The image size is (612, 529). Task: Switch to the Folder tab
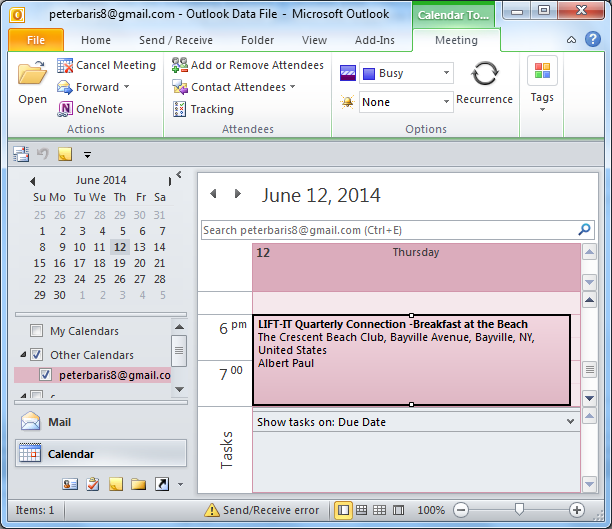click(x=257, y=40)
